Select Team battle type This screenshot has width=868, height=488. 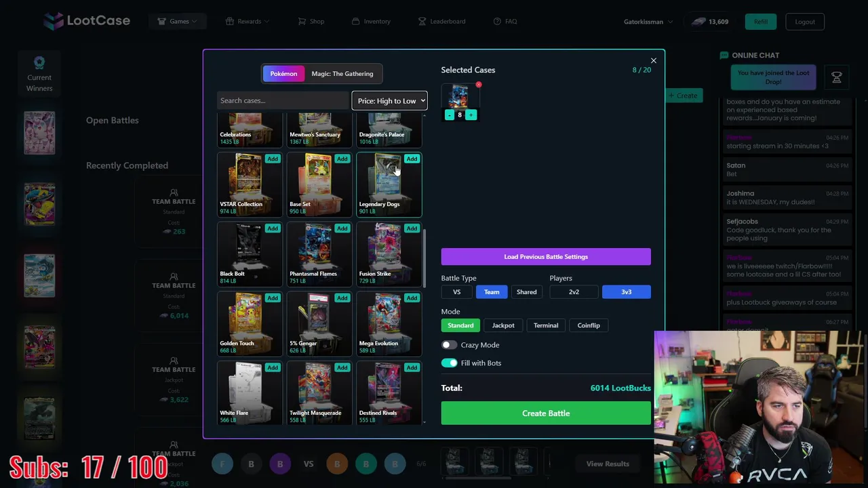tap(492, 292)
